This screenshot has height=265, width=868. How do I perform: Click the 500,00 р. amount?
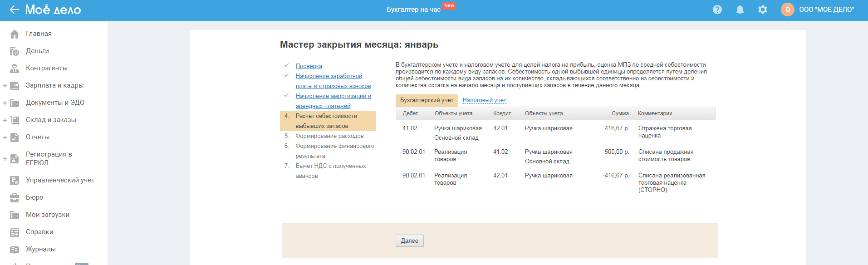pos(617,152)
